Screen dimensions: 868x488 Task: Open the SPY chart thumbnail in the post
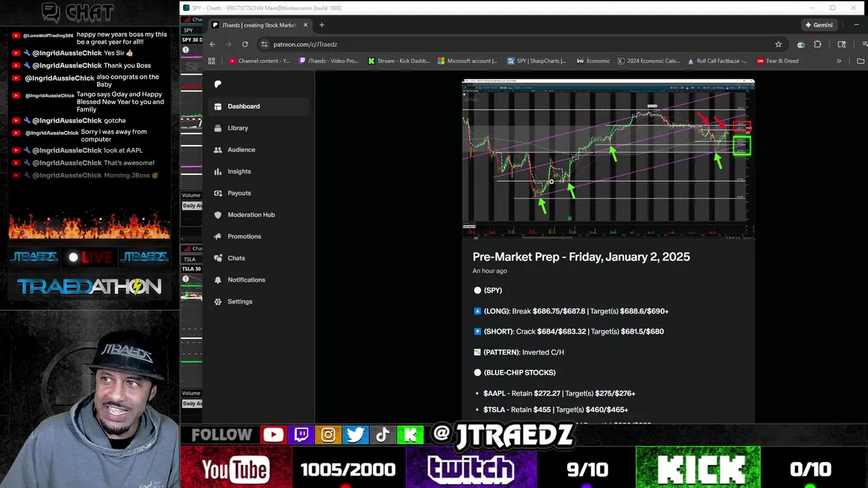tap(608, 159)
